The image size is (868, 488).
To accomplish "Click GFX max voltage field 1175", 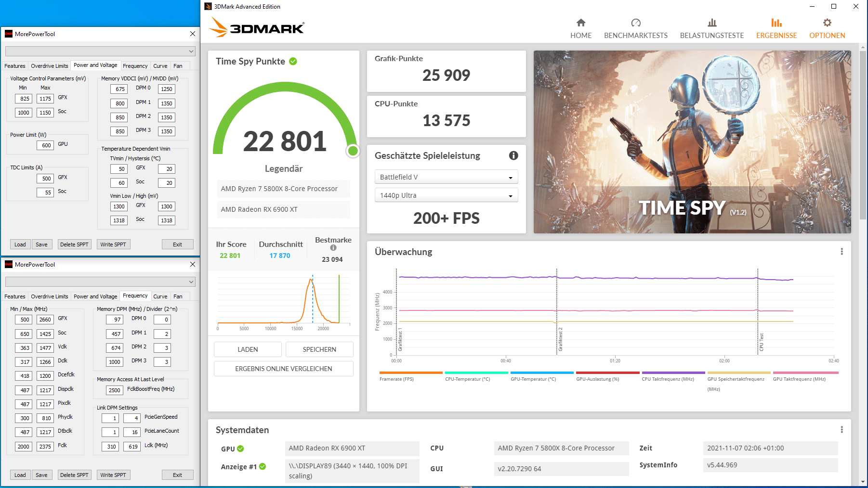I will (45, 99).
